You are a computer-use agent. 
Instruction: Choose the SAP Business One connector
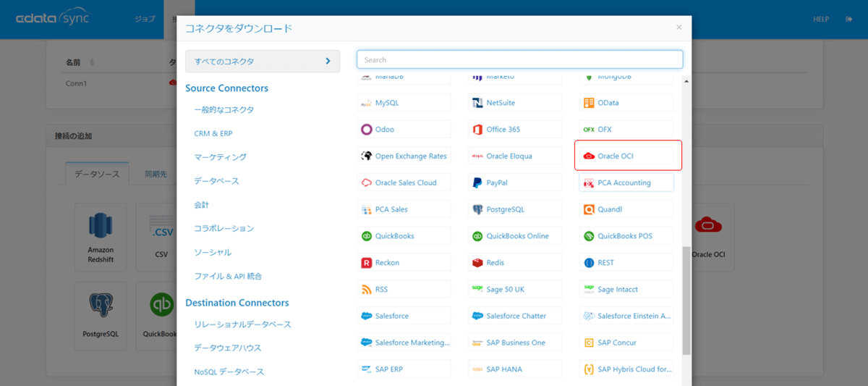515,343
